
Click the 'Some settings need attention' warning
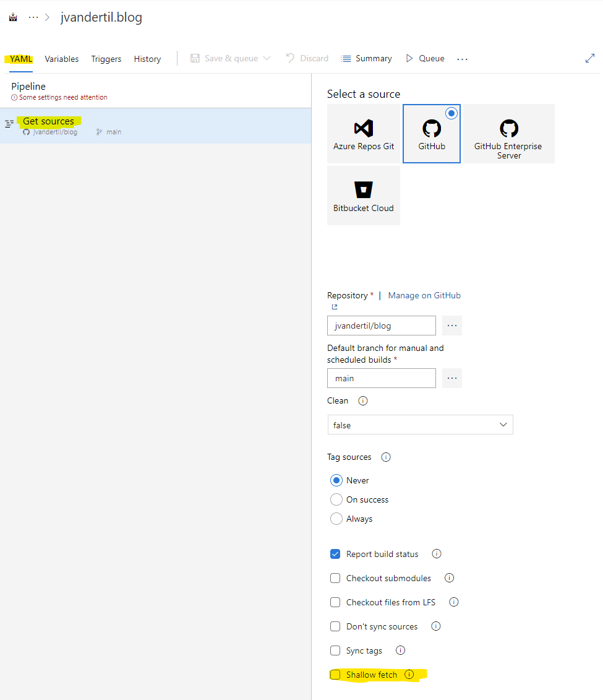(x=59, y=97)
